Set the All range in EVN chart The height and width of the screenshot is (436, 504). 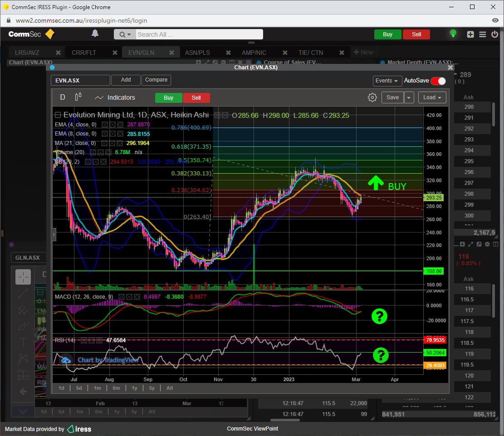click(170, 388)
